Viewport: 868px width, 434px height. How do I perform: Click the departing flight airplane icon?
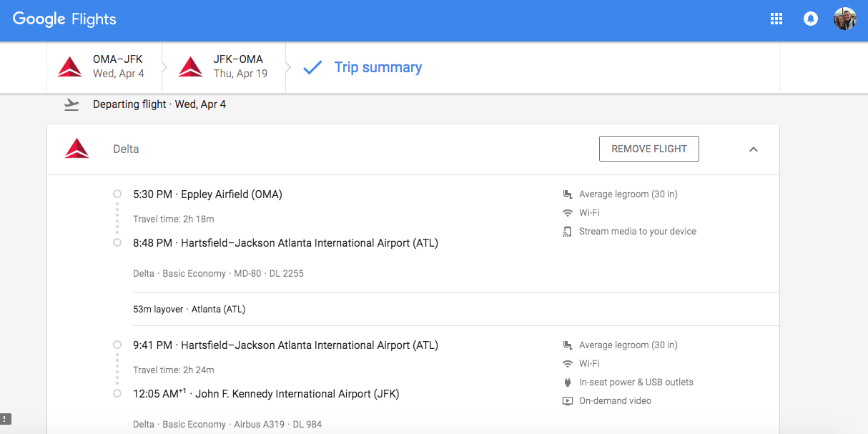[x=71, y=104]
